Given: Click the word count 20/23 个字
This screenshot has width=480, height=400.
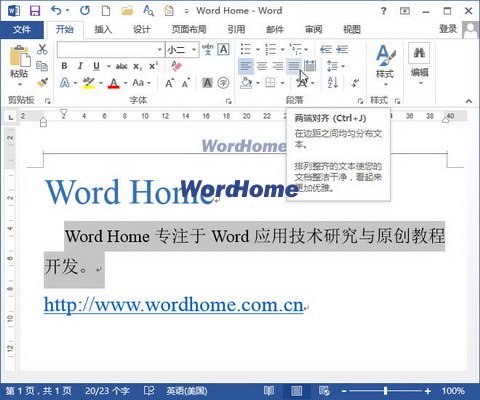Looking at the screenshot, I should click(107, 391).
